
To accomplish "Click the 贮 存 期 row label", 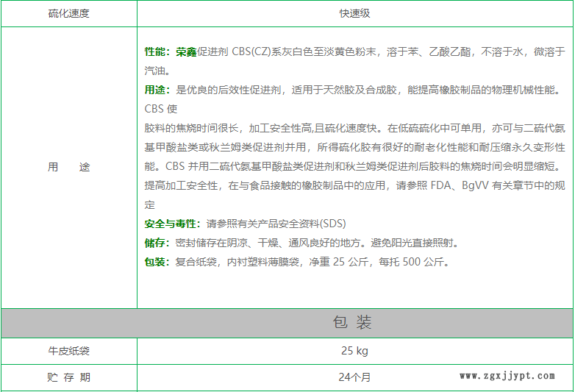I will pyautogui.click(x=68, y=377).
